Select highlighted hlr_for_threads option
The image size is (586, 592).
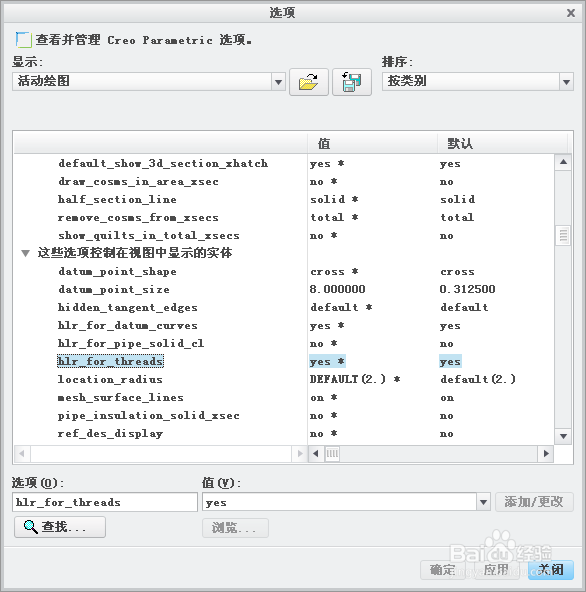point(110,361)
